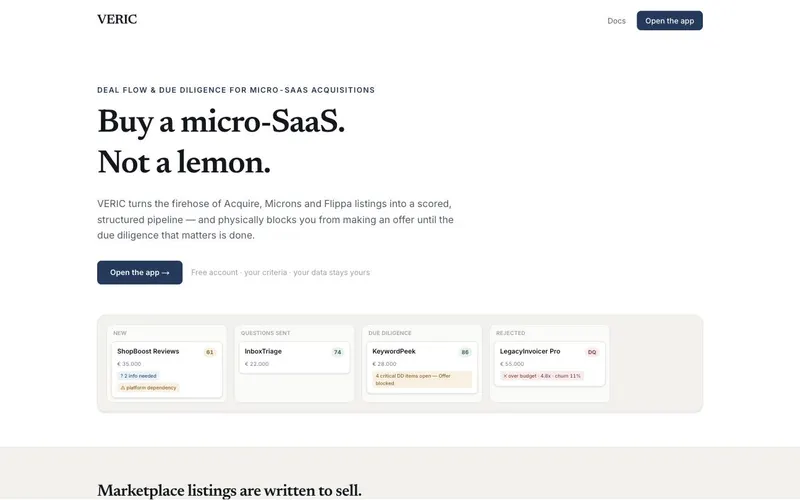The height and width of the screenshot is (500, 800).
Task: Click score badge 61 on ShopBoost Reviews
Action: [210, 352]
